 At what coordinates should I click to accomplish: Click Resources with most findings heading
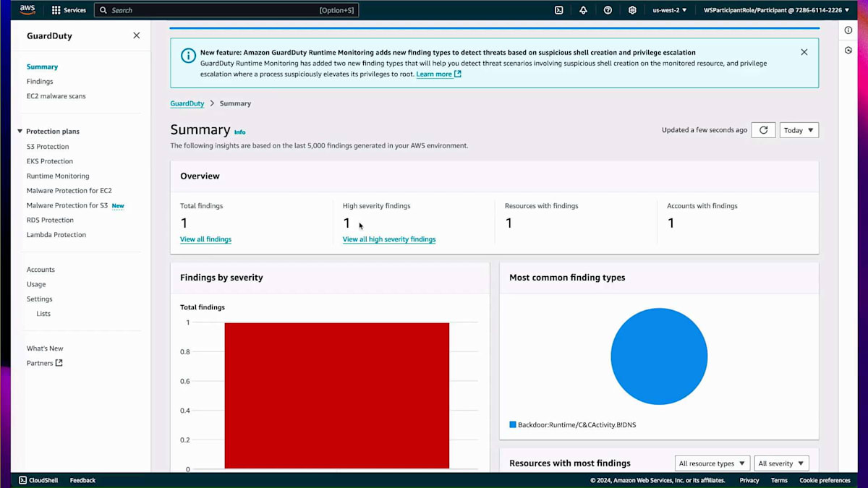click(x=570, y=463)
